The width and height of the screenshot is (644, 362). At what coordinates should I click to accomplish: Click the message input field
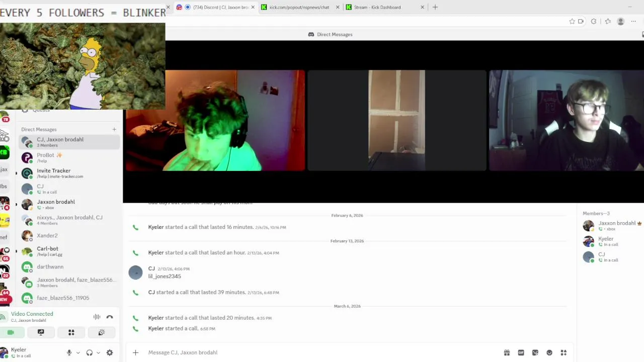322,352
